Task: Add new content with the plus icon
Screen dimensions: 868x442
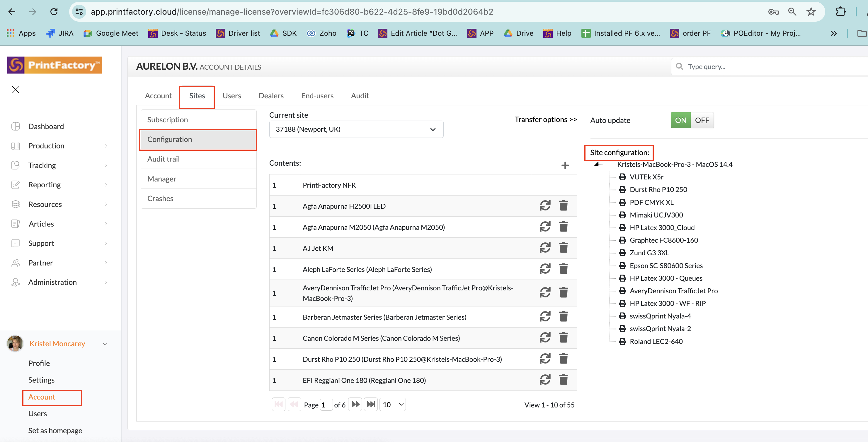Action: pyautogui.click(x=565, y=165)
